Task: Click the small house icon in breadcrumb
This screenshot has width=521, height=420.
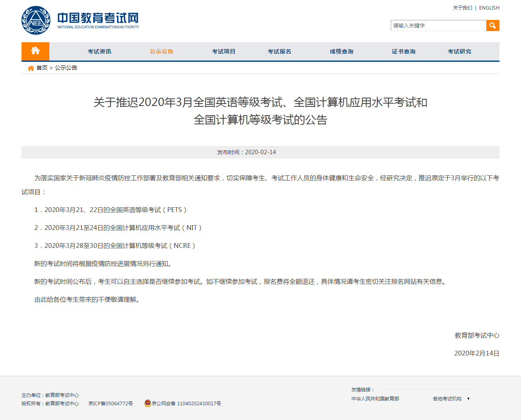Action: [31, 68]
